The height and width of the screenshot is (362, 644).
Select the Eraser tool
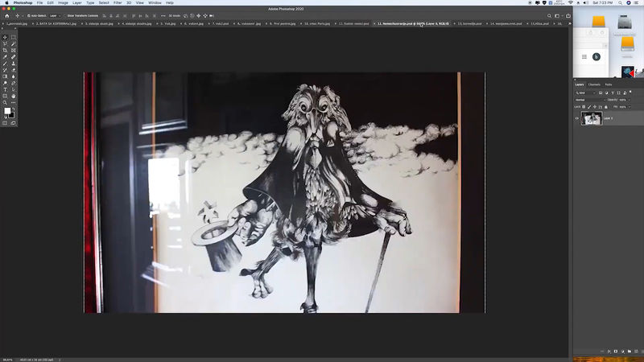[x=14, y=70]
